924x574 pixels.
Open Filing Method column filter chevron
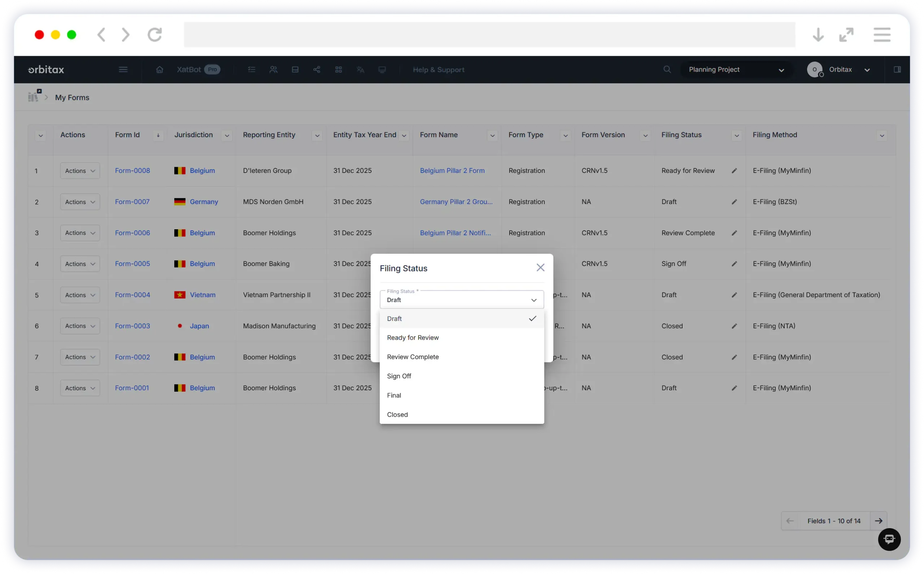point(882,135)
